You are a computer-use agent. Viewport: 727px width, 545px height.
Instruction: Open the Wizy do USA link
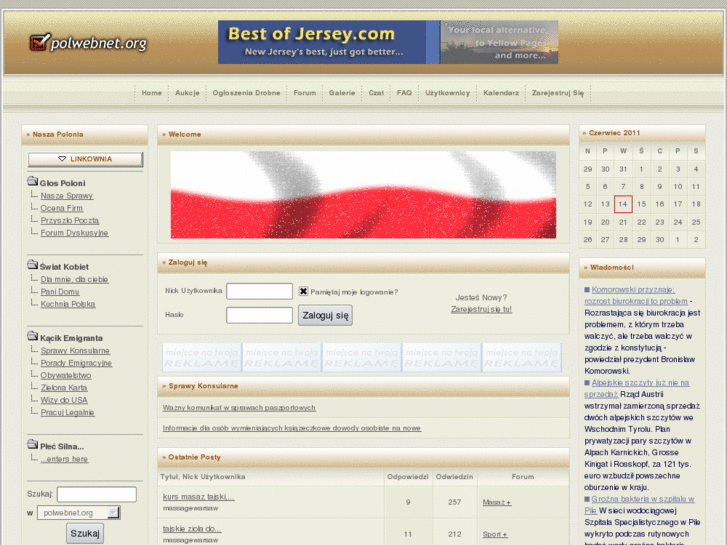(64, 400)
